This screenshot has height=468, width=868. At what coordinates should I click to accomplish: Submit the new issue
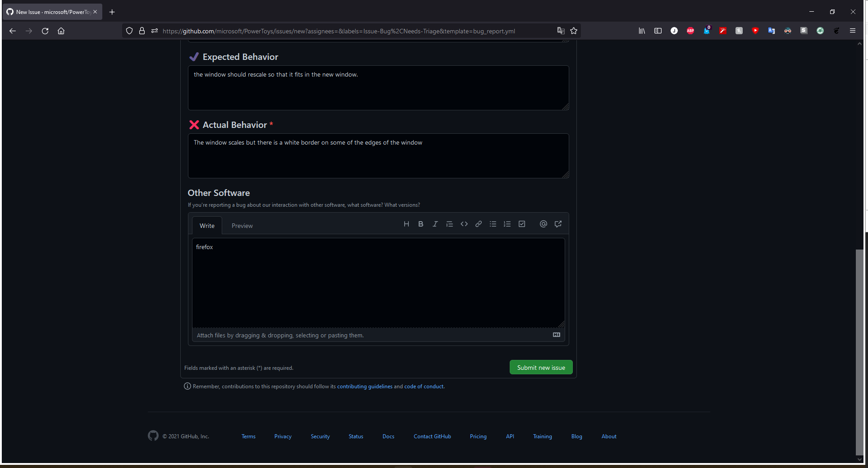point(541,367)
